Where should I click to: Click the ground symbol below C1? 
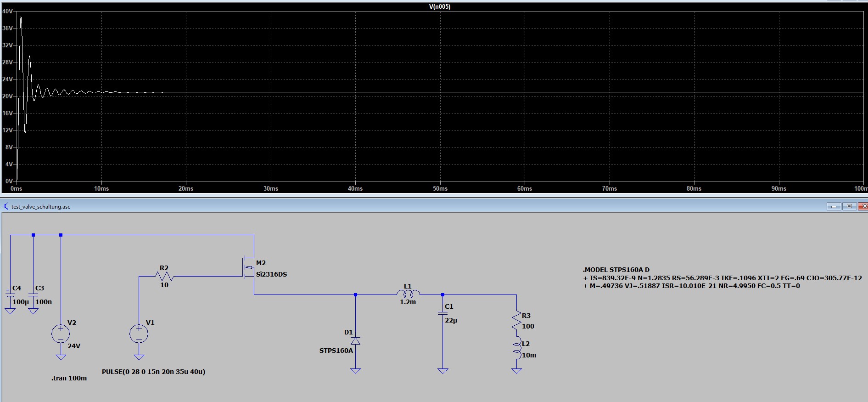(442, 371)
